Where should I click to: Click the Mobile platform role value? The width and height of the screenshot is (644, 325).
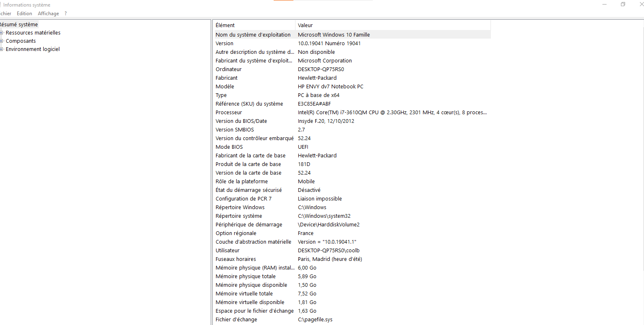click(306, 182)
